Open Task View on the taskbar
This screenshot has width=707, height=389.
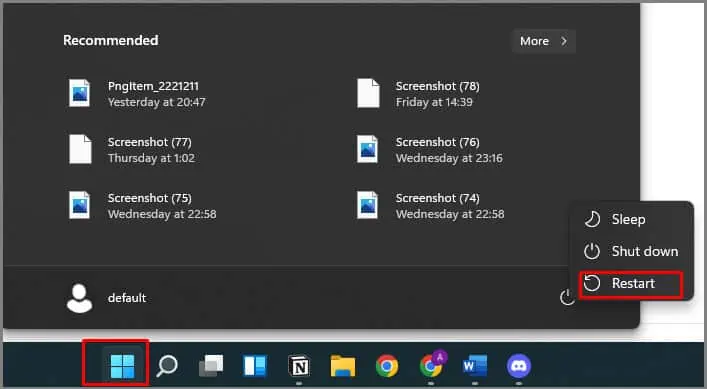click(x=211, y=366)
